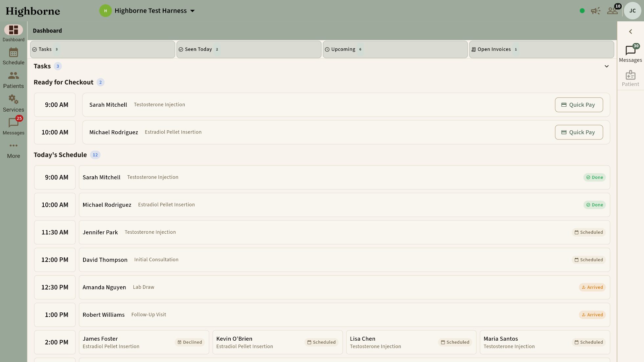Click Scheduled status for Jennifer Park
The image size is (644, 362).
coord(588,232)
